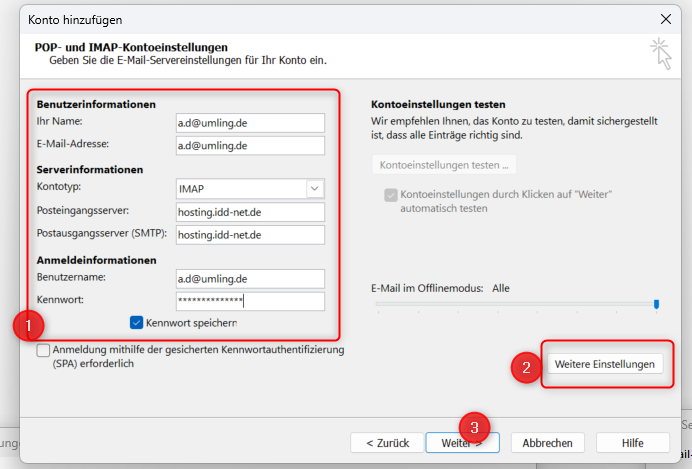This screenshot has width=692, height=469.
Task: Click the wizard cursor icon in header
Action: [660, 53]
